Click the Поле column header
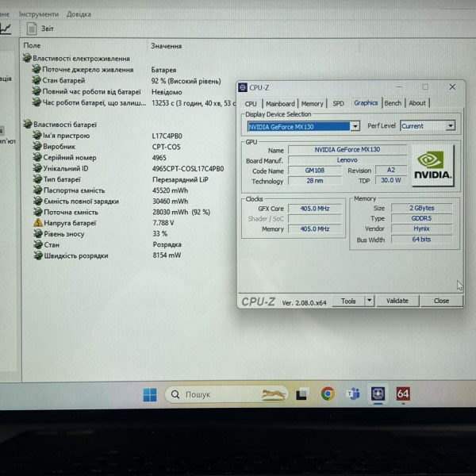Image resolution: width=476 pixels, height=476 pixels. 32,45
